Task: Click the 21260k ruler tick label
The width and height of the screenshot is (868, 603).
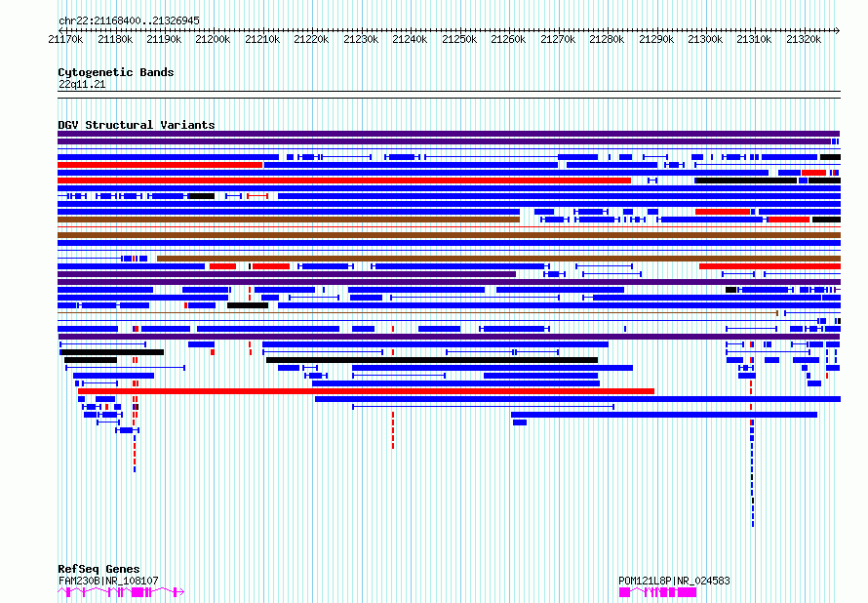Action: 508,39
